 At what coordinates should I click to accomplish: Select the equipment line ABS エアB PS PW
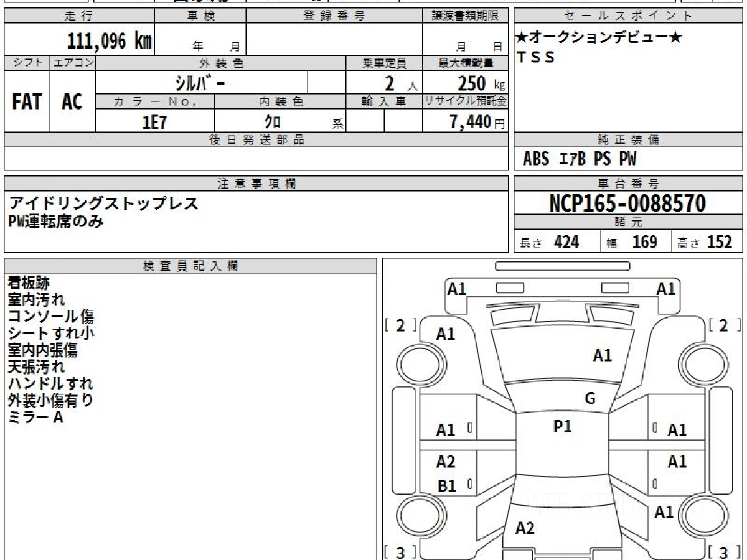pos(580,159)
